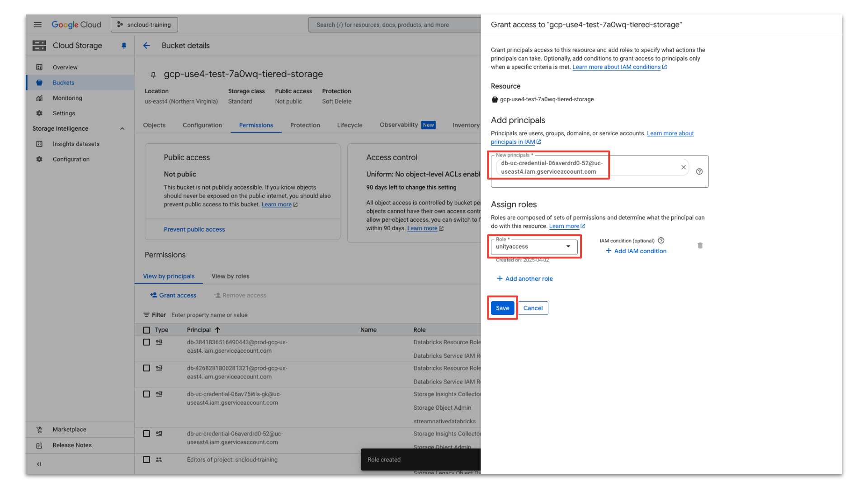Open the Role unityaccess dropdown

click(534, 247)
